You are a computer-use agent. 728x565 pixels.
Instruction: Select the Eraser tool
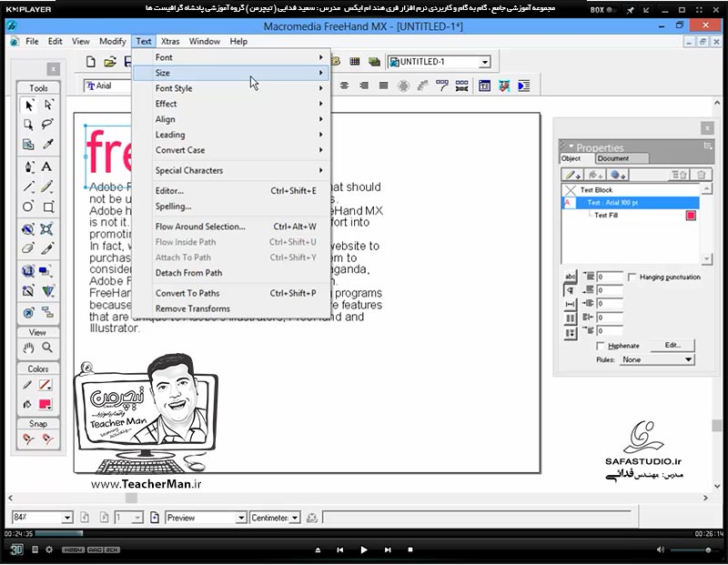point(28,248)
